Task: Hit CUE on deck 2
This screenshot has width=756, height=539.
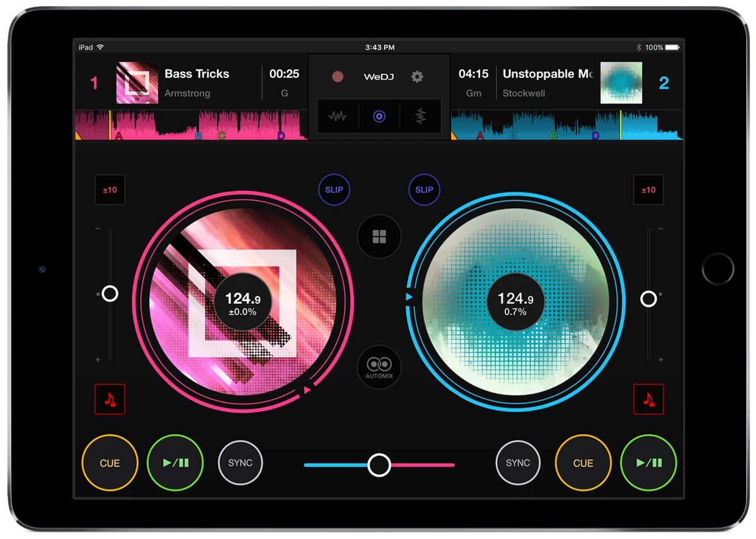Action: pyautogui.click(x=583, y=463)
